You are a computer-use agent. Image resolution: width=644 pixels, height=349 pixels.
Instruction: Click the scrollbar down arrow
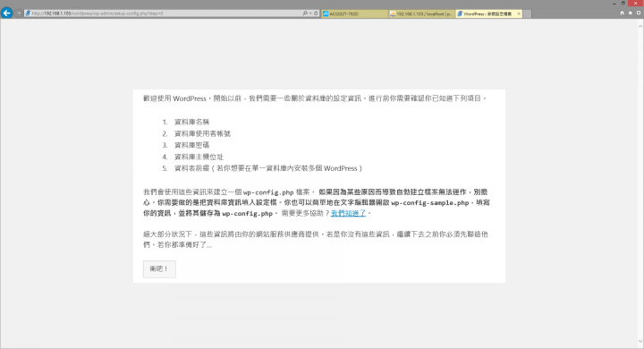click(x=640, y=342)
